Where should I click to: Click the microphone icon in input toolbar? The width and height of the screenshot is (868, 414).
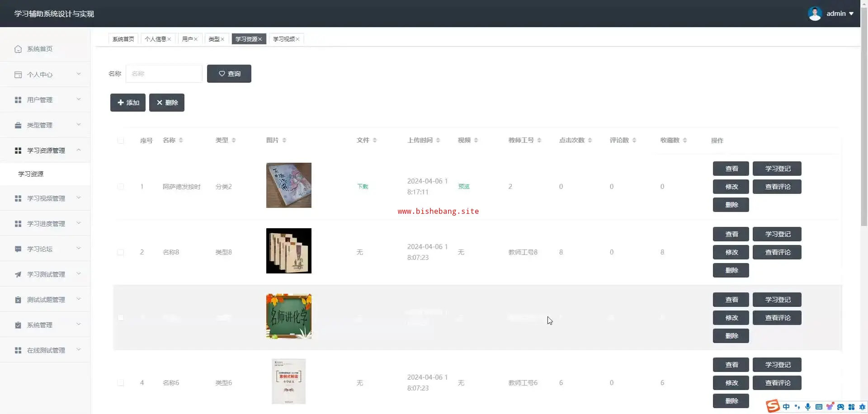(808, 407)
